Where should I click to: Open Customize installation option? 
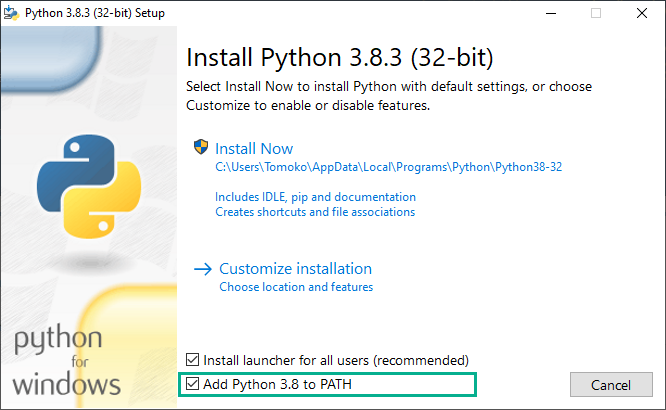[x=295, y=268]
